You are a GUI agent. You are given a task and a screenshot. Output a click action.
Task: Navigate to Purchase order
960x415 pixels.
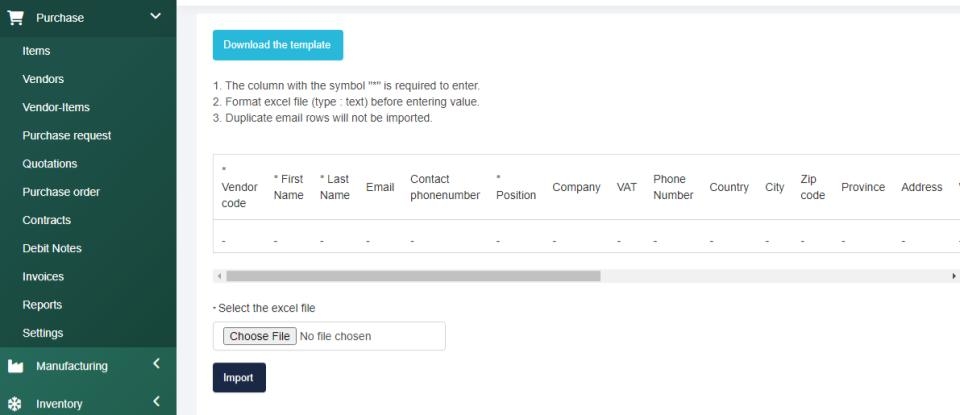(61, 192)
